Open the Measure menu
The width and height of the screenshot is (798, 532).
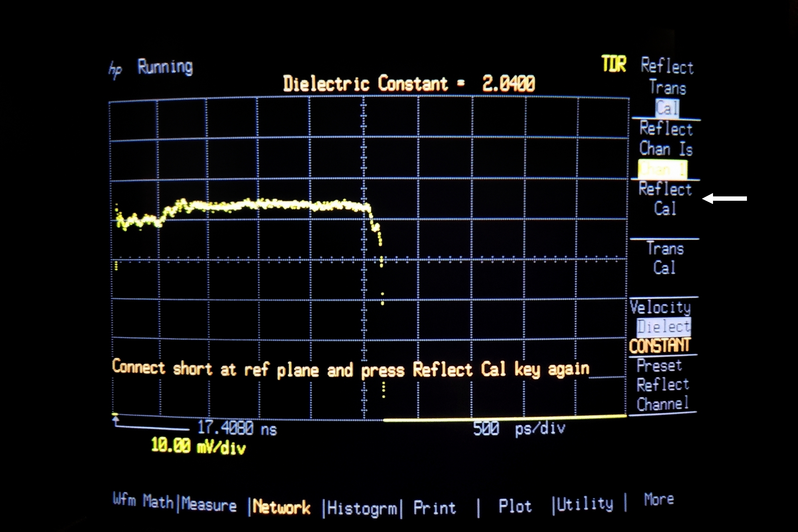(x=209, y=505)
